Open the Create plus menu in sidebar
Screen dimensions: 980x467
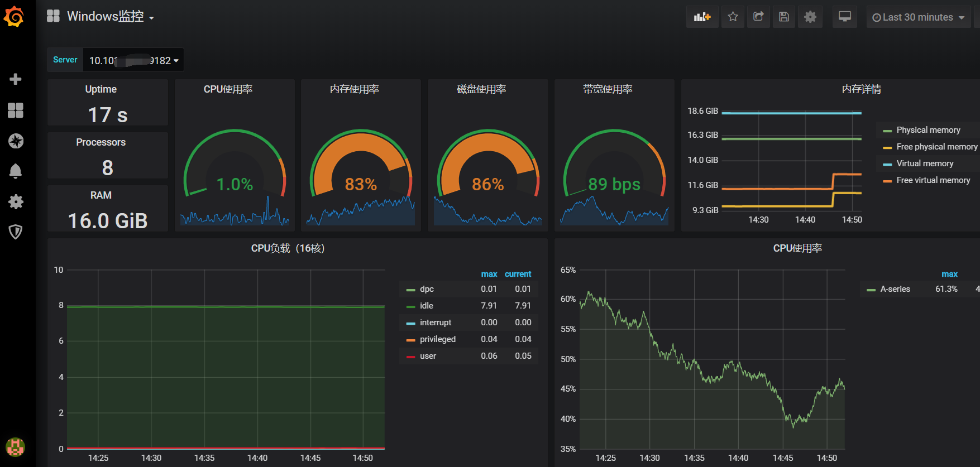point(16,79)
